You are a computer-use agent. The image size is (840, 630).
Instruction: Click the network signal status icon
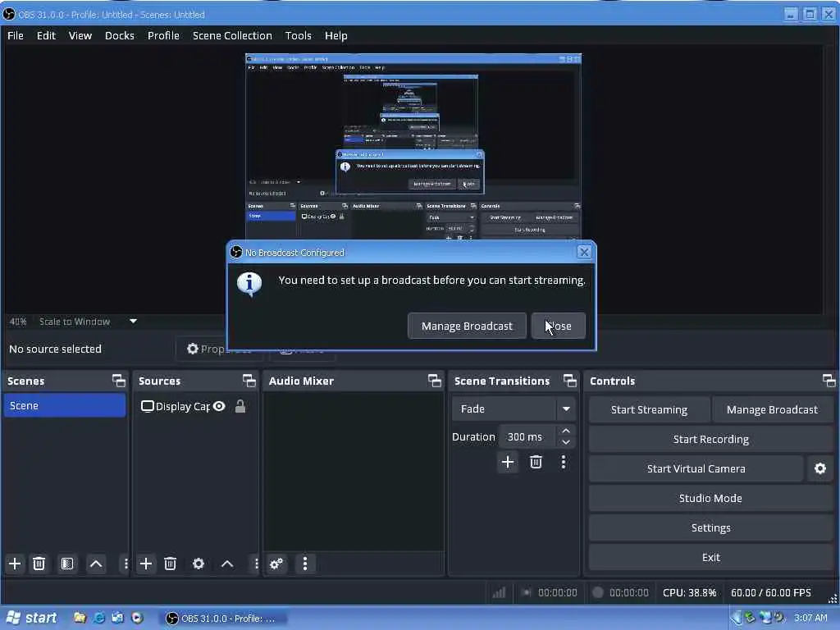499,592
